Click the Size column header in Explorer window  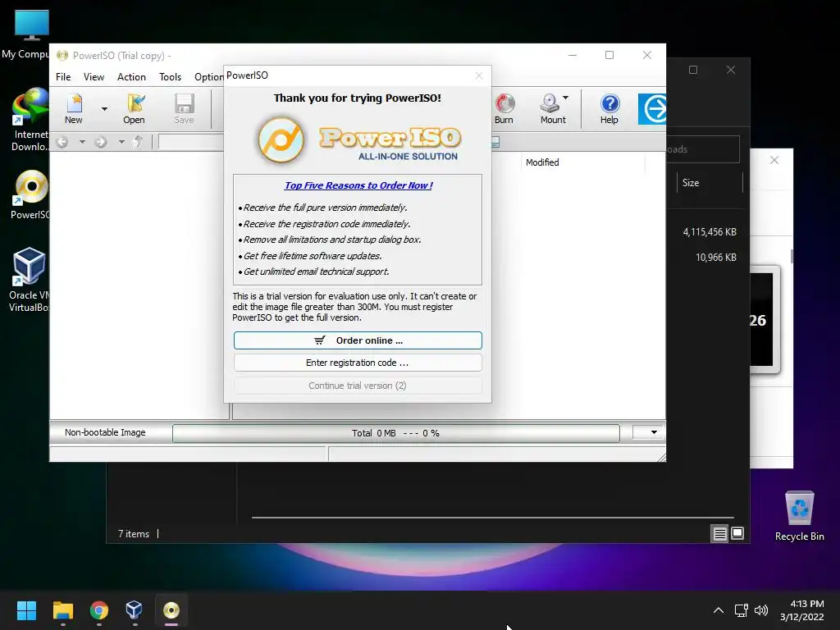(691, 183)
